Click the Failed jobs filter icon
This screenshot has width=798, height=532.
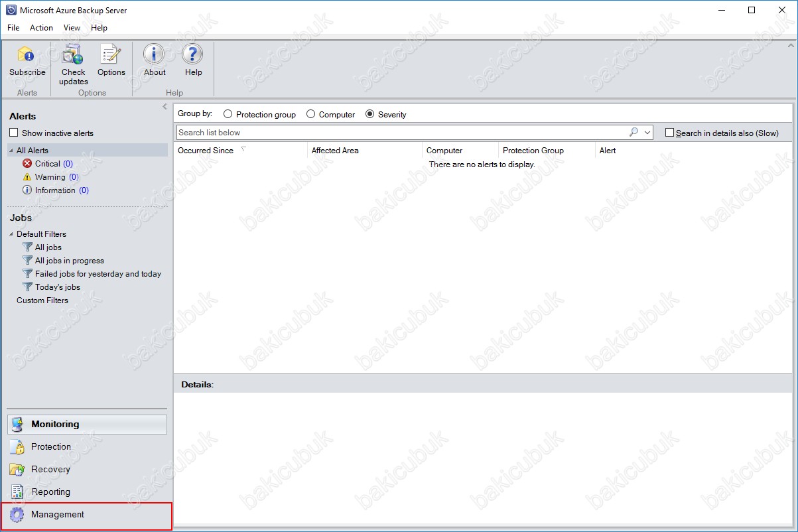pos(27,274)
